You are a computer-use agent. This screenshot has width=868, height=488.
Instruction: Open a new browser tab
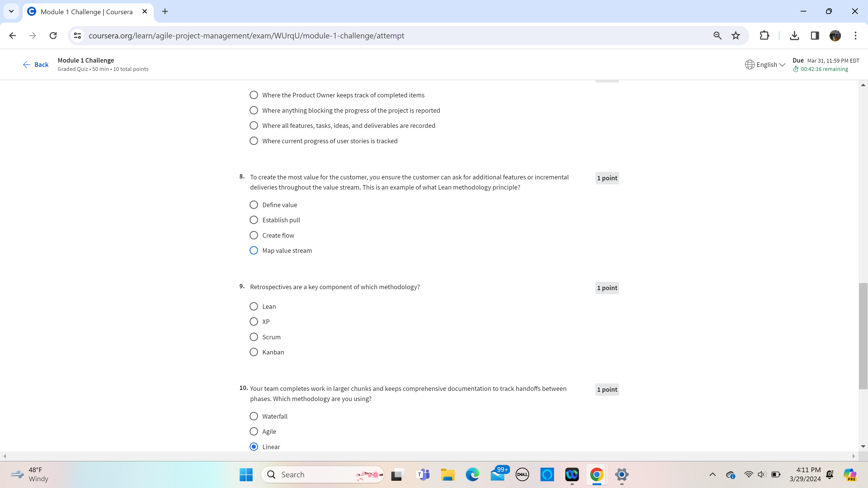click(x=165, y=12)
